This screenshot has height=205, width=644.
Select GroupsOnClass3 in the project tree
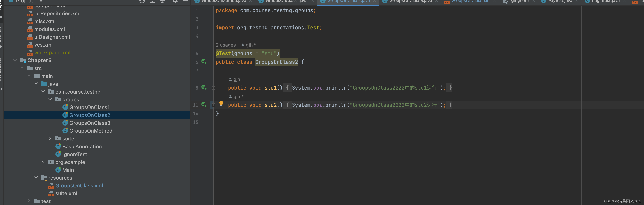[90, 123]
